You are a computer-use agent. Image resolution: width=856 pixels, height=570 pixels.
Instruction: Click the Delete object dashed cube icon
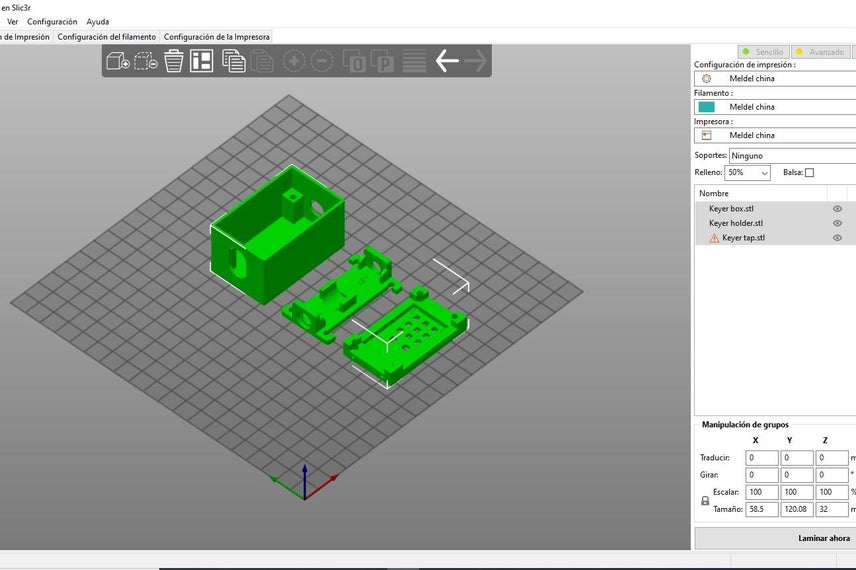(146, 61)
